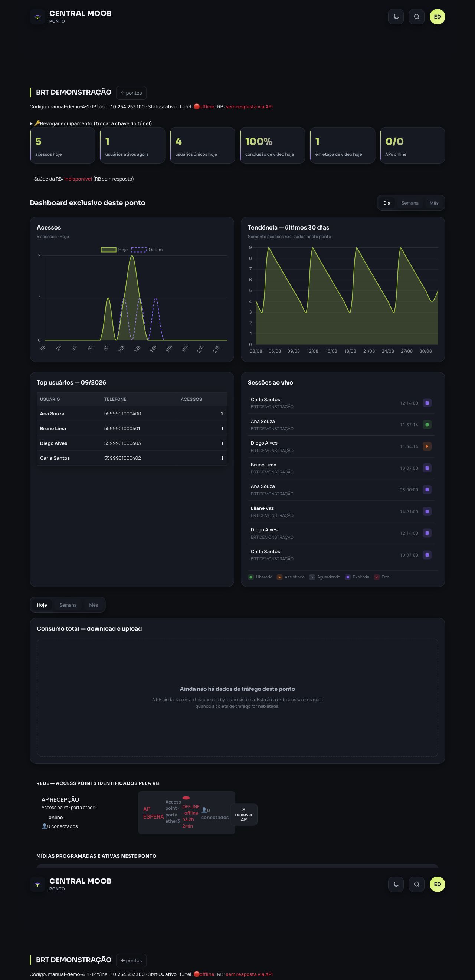475x980 pixels.
Task: Click the Expirada legend purple icon
Action: (347, 577)
